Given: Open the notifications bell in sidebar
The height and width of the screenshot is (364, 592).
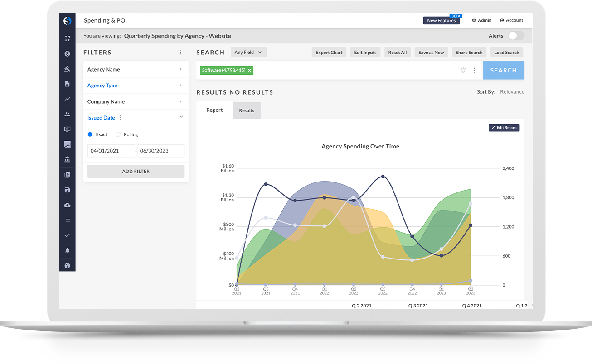Looking at the screenshot, I should pos(67,250).
